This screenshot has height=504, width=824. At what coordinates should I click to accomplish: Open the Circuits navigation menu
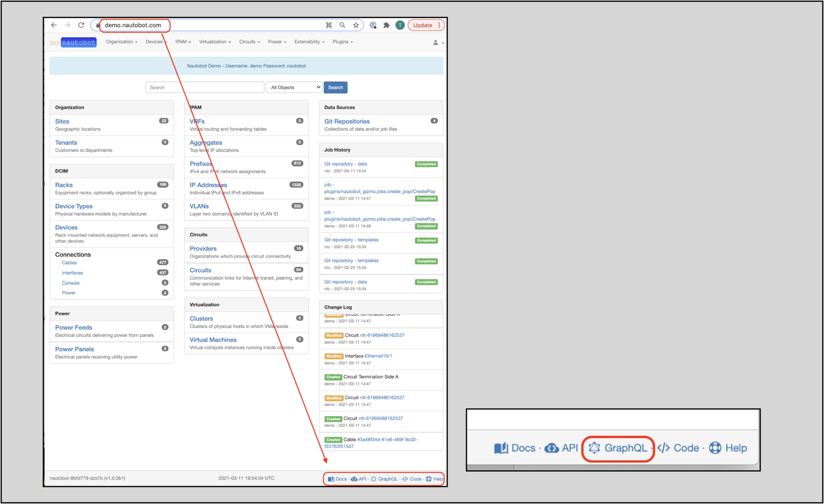249,42
